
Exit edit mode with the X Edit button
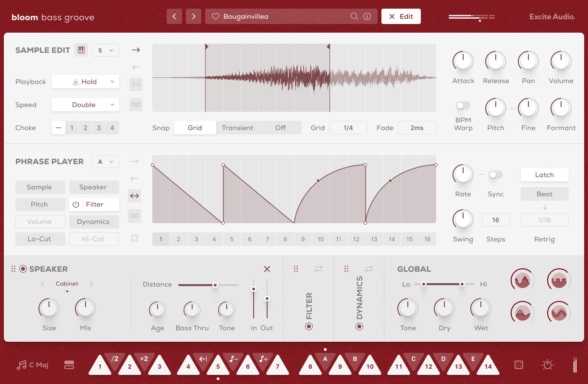(x=401, y=16)
